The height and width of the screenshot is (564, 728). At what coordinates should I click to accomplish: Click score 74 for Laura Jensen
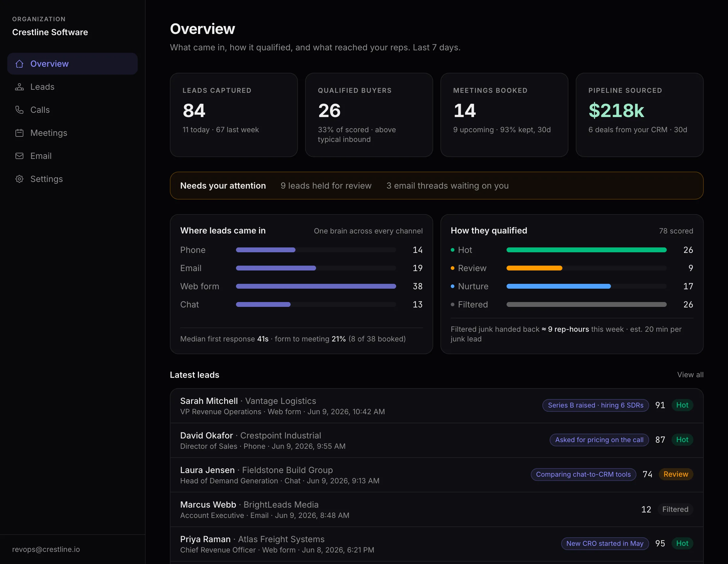(x=647, y=474)
